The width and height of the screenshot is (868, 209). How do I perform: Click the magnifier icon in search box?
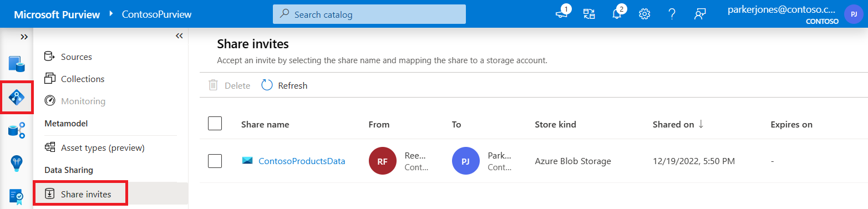pos(285,14)
